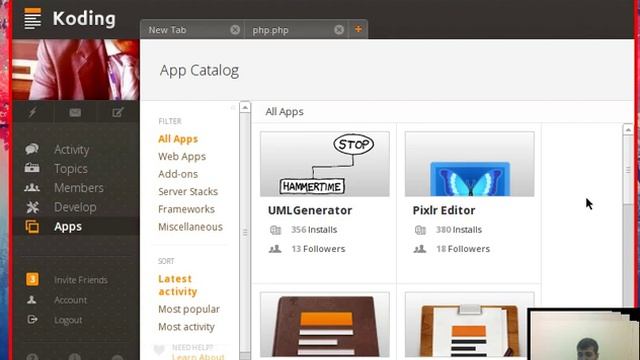The height and width of the screenshot is (360, 640).
Task: Open the clipboard app thumbnail
Action: tap(469, 325)
